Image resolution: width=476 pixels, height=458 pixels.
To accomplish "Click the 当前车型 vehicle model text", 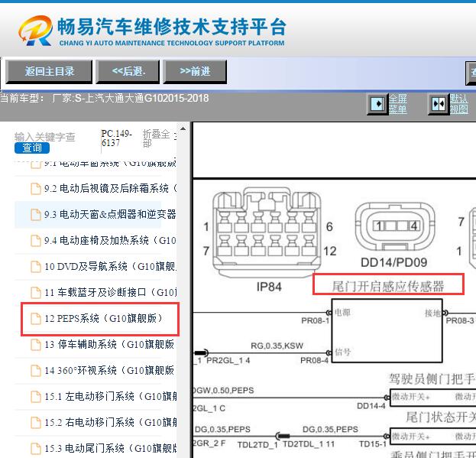I will (105, 99).
